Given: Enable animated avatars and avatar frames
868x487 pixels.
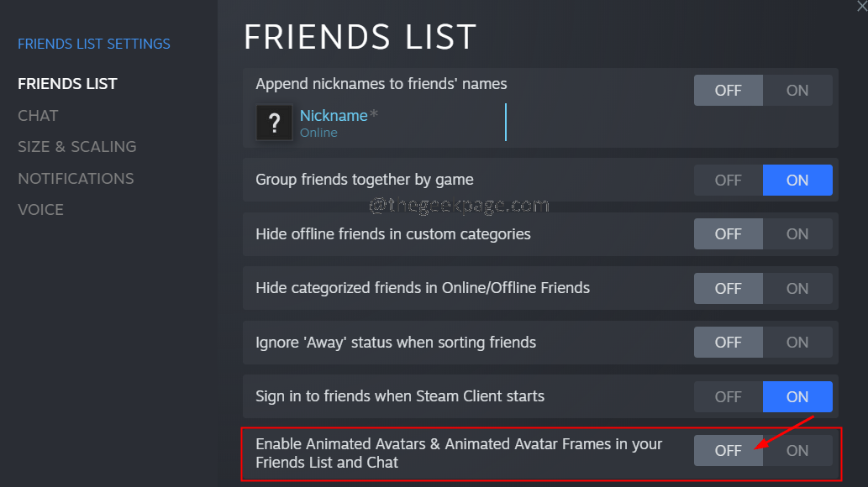Looking at the screenshot, I should tap(797, 450).
